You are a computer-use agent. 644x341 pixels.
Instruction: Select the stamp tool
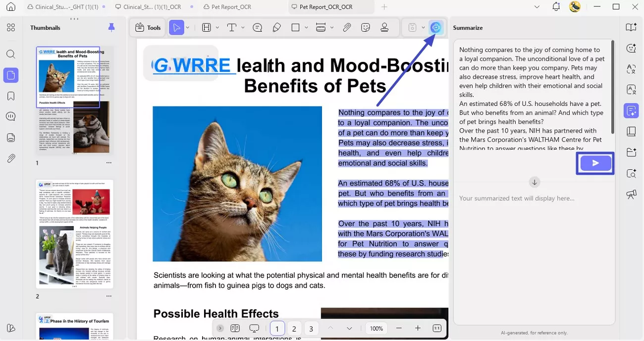click(384, 28)
